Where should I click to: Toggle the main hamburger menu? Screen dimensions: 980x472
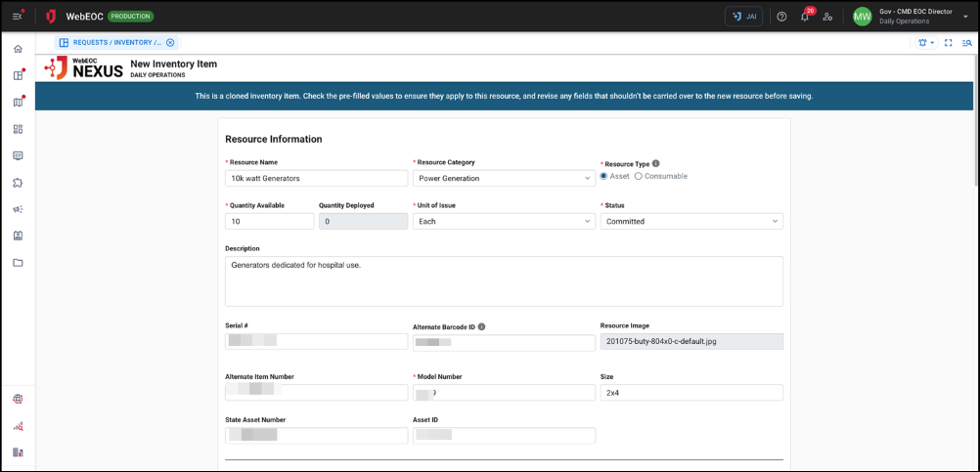pos(18,17)
